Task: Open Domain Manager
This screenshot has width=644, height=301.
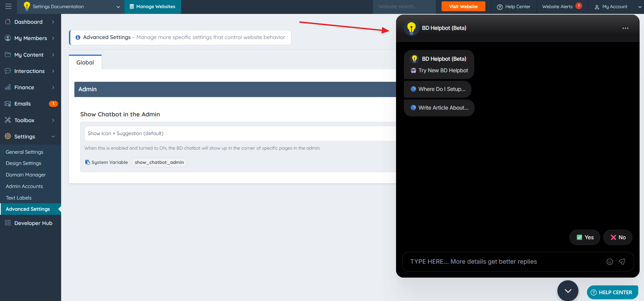Action: (x=26, y=175)
